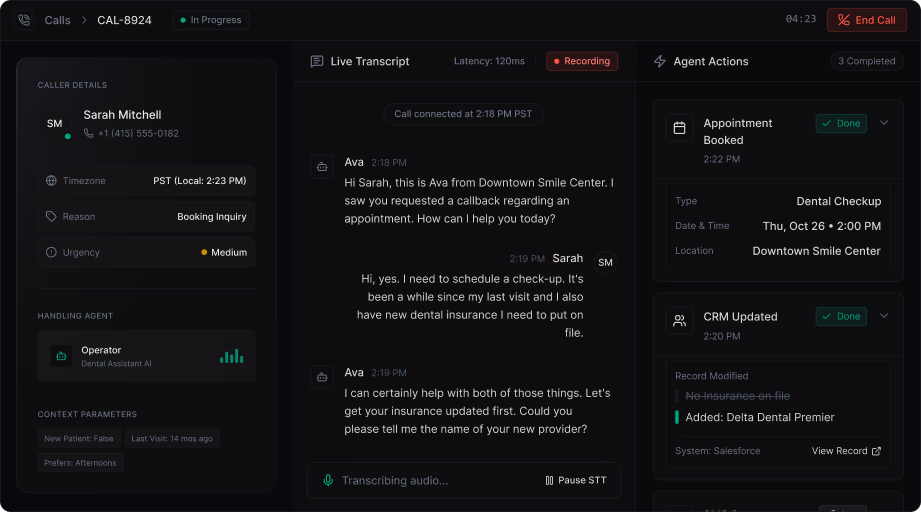
Task: Click the 04:23 call timer
Action: click(801, 19)
